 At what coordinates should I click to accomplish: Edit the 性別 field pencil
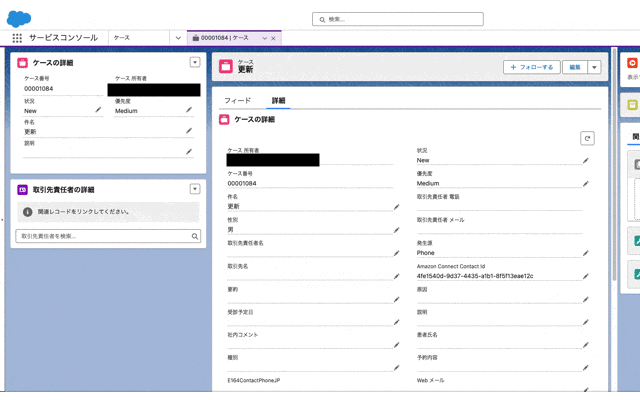[x=396, y=230]
